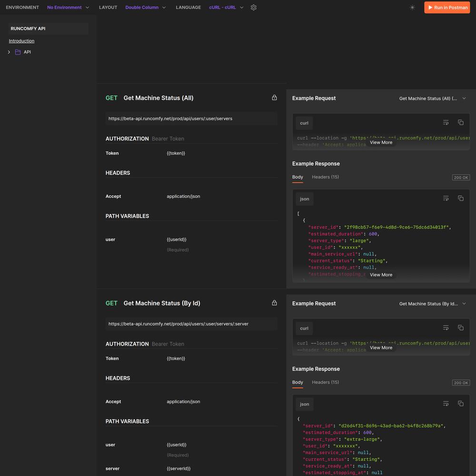Open the Double Column layout dropdown
The height and width of the screenshot is (476, 476).
coord(145,7)
